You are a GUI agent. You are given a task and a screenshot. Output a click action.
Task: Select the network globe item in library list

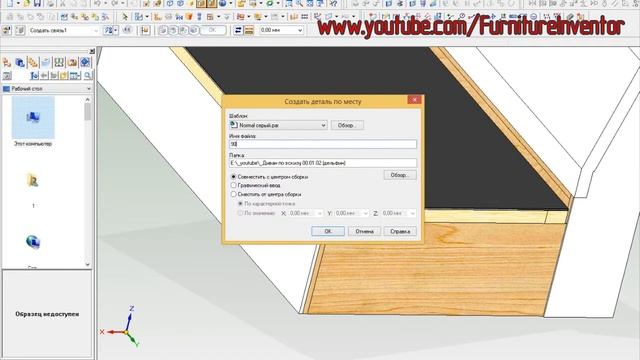33,242
